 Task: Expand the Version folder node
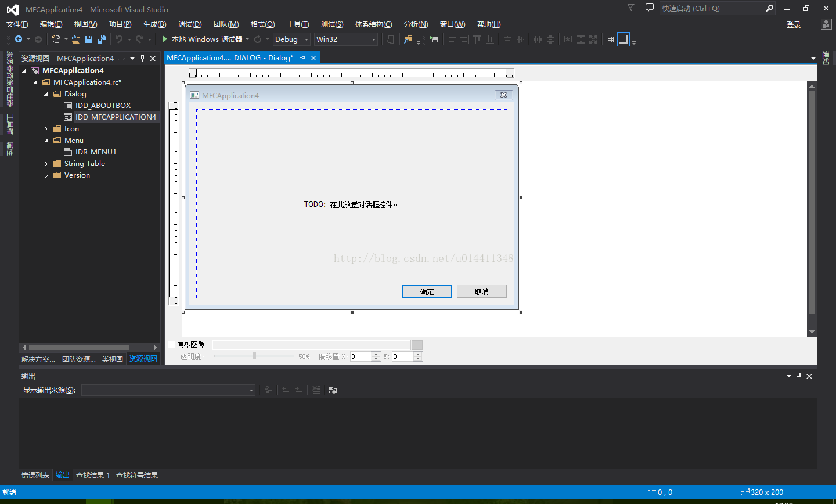pyautogui.click(x=46, y=175)
